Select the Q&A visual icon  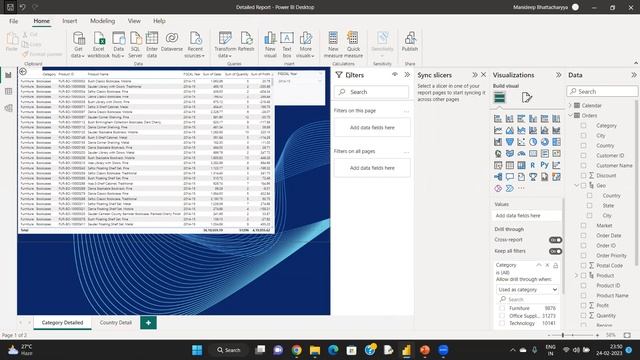pyautogui.click(x=509, y=177)
